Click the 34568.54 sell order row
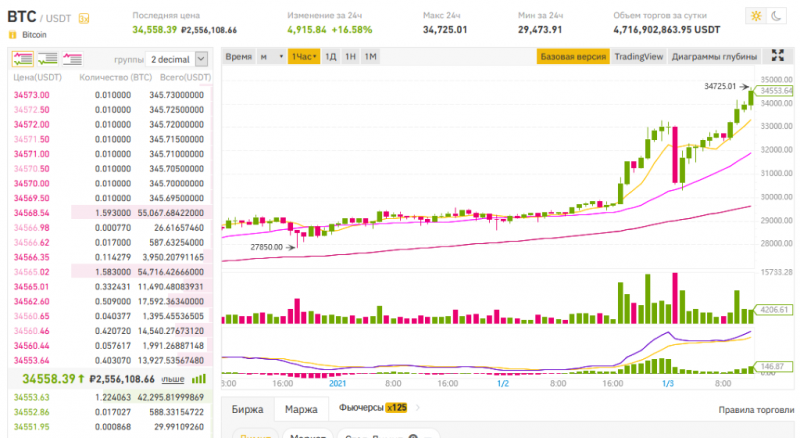800x438 pixels. tap(109, 213)
